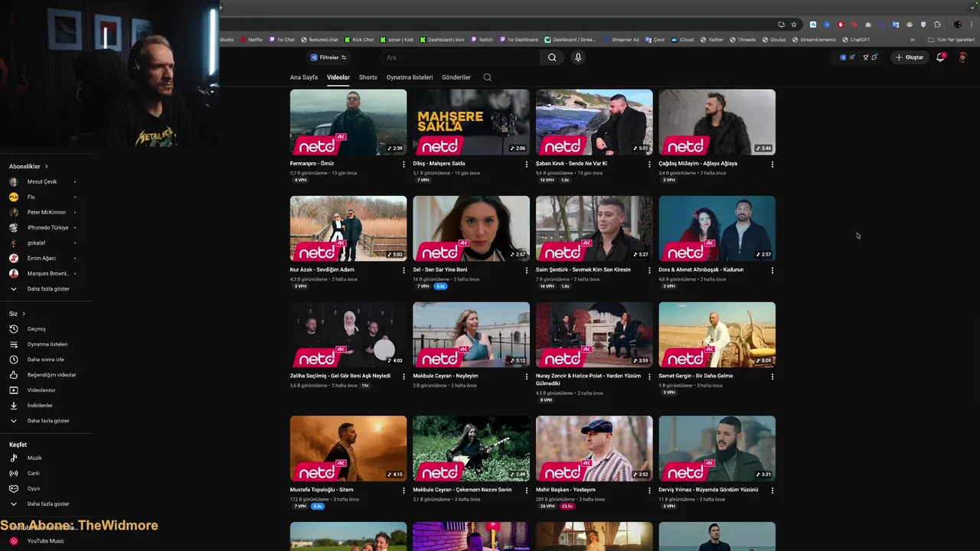Viewport: 980px width, 551px height.
Task: Click the search magnifier button in the top bar
Action: [552, 57]
